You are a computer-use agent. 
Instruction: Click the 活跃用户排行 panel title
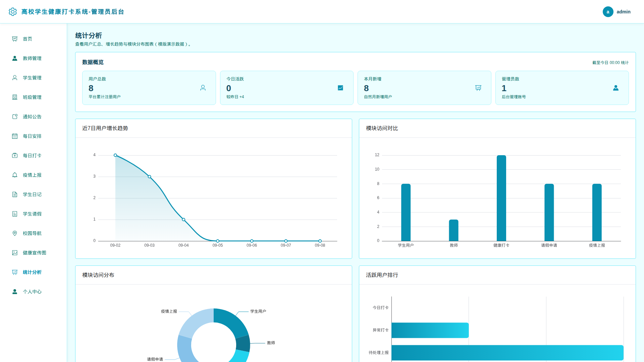pos(382,275)
